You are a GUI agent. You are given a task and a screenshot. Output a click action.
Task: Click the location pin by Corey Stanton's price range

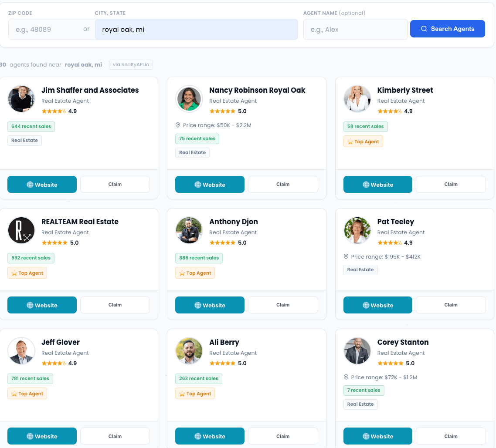346,377
